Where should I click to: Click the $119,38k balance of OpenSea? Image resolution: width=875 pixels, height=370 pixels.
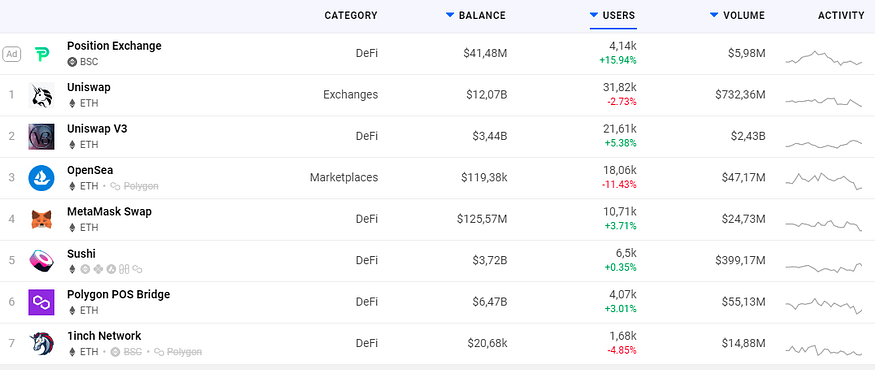pos(484,177)
